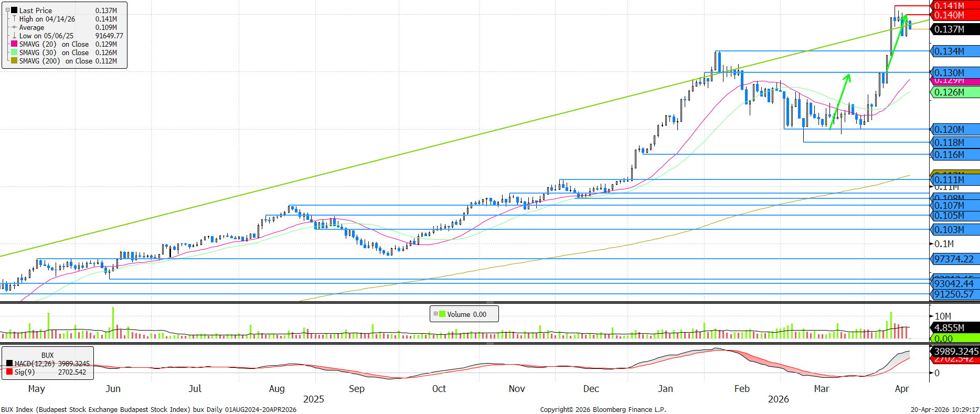Click the Average line icon in legend
The width and height of the screenshot is (980, 414).
click(x=14, y=27)
